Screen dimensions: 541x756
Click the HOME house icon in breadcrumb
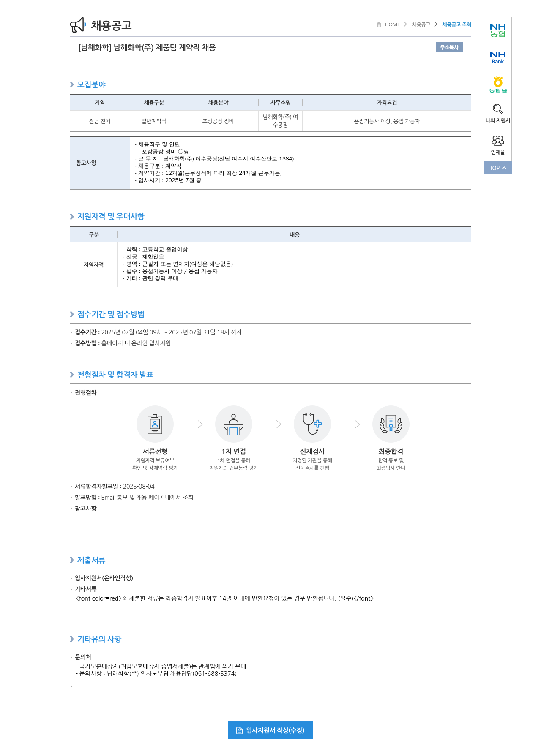[x=379, y=24]
